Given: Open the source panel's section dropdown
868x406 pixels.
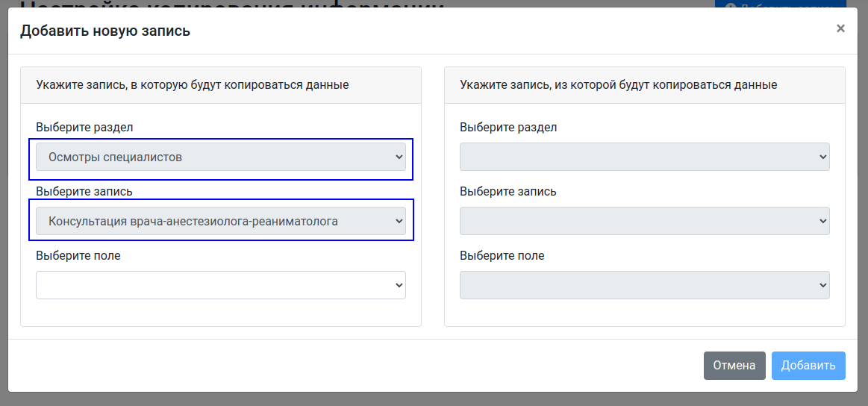Looking at the screenshot, I should click(x=644, y=157).
